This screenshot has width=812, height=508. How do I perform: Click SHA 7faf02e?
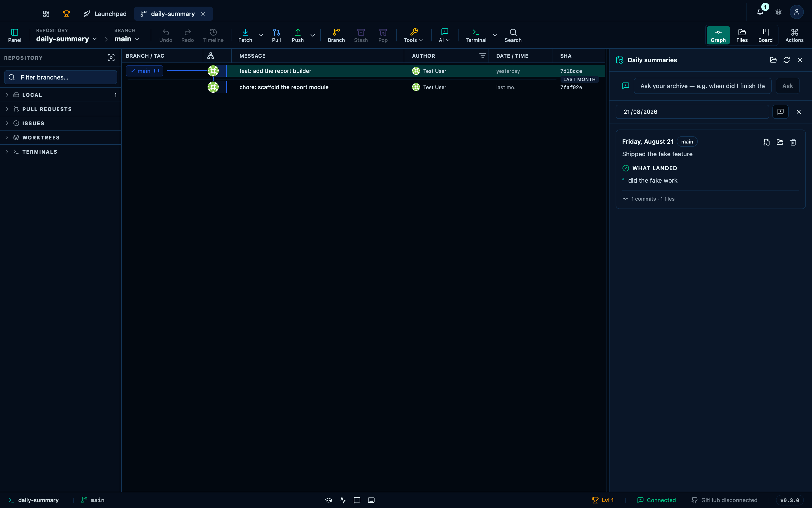pos(571,87)
